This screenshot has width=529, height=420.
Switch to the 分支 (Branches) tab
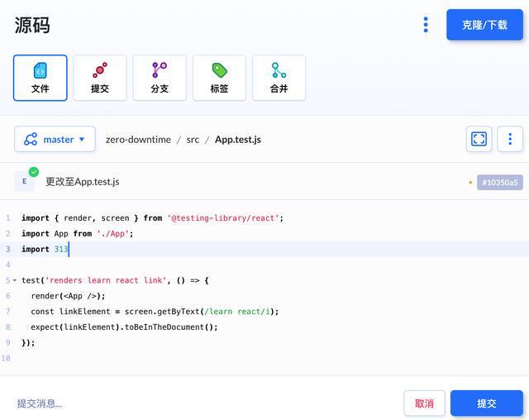click(x=160, y=78)
